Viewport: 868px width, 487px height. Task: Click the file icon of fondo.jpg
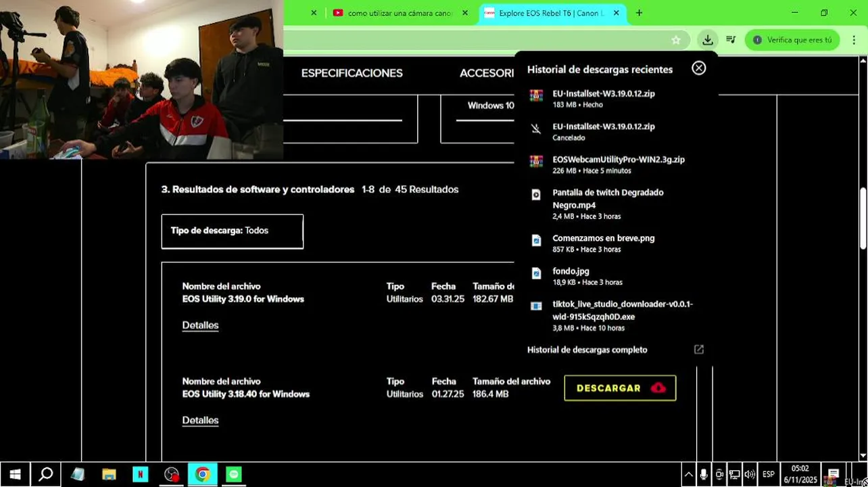[536, 273]
